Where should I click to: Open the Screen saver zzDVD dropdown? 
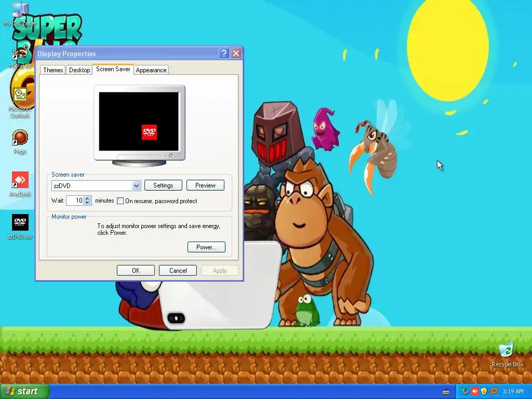coord(137,185)
